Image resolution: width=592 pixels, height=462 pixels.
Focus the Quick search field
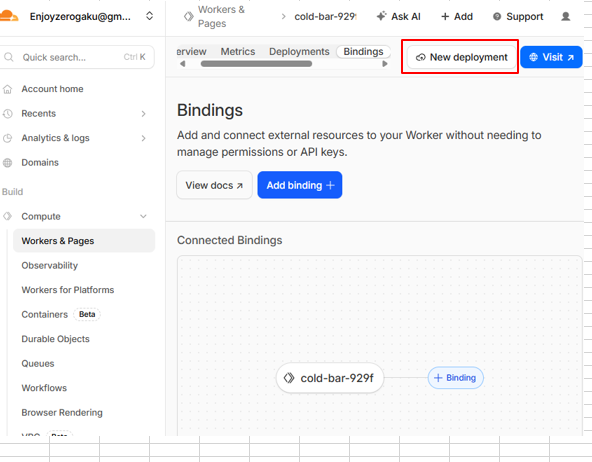[77, 57]
